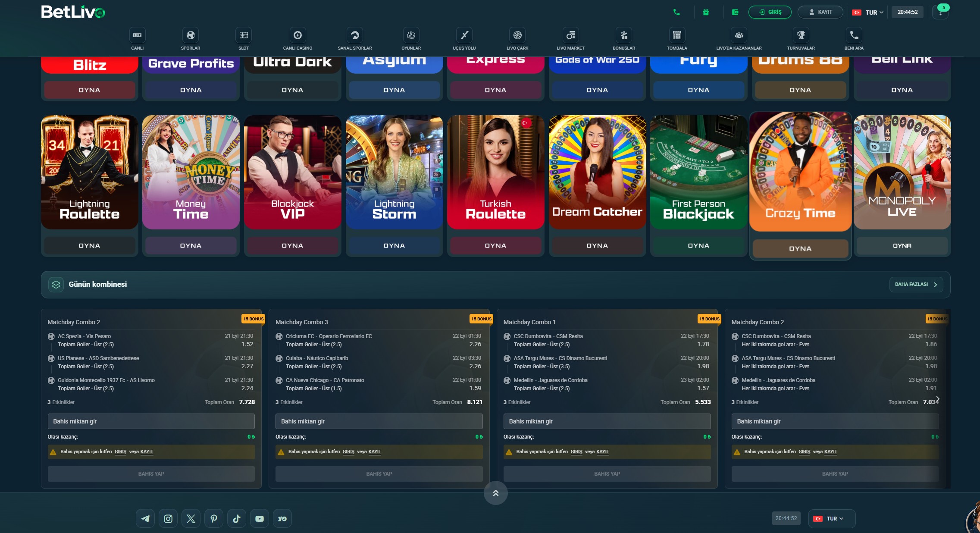The image size is (980, 533).
Task: Click OYNA under Lightning Roulette
Action: 89,246
